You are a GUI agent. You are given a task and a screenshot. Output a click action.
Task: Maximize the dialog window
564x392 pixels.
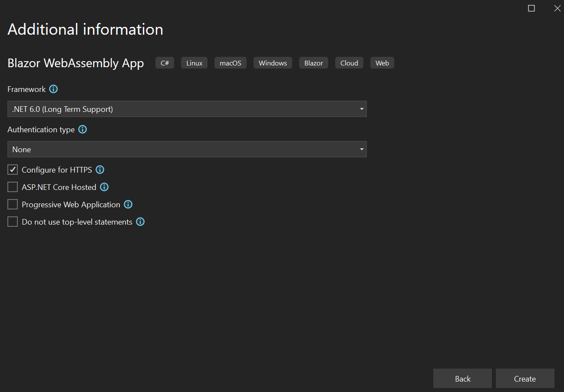pos(531,8)
